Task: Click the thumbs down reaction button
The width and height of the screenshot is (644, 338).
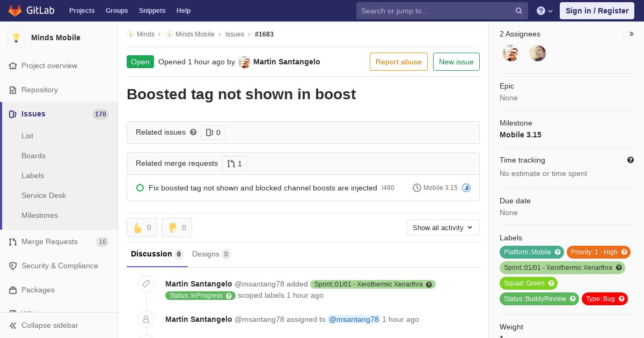Action: [177, 227]
